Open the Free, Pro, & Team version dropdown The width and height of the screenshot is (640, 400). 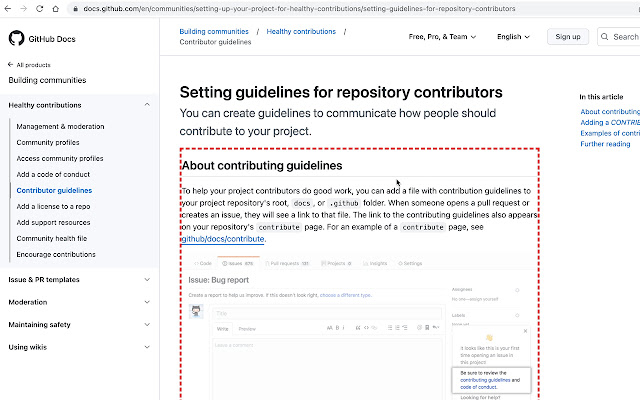(442, 37)
